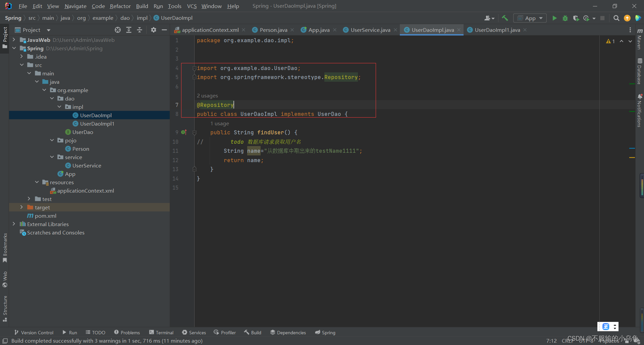
Task: Open the profiler run options dropdown arrow
Action: point(594,18)
